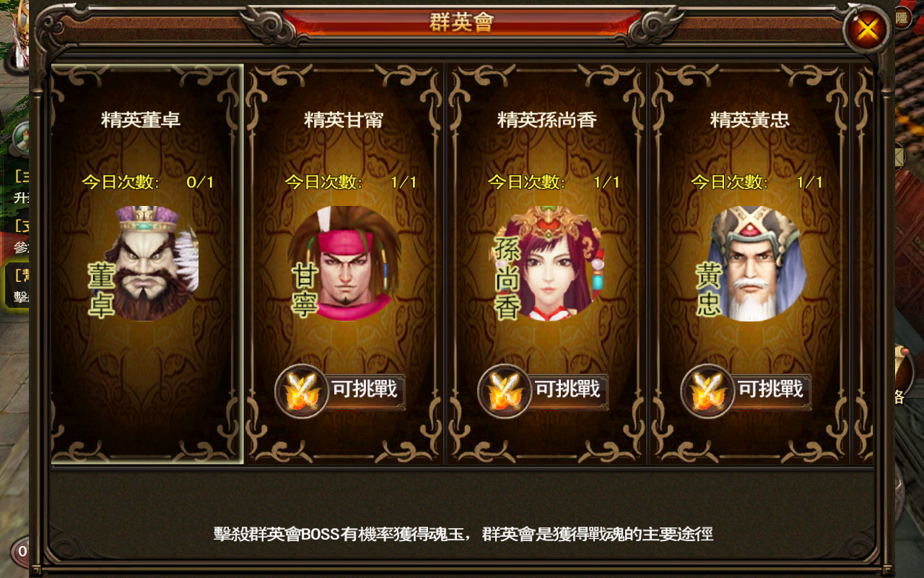
Task: Click the 精英董卓 card title
Action: click(x=141, y=120)
